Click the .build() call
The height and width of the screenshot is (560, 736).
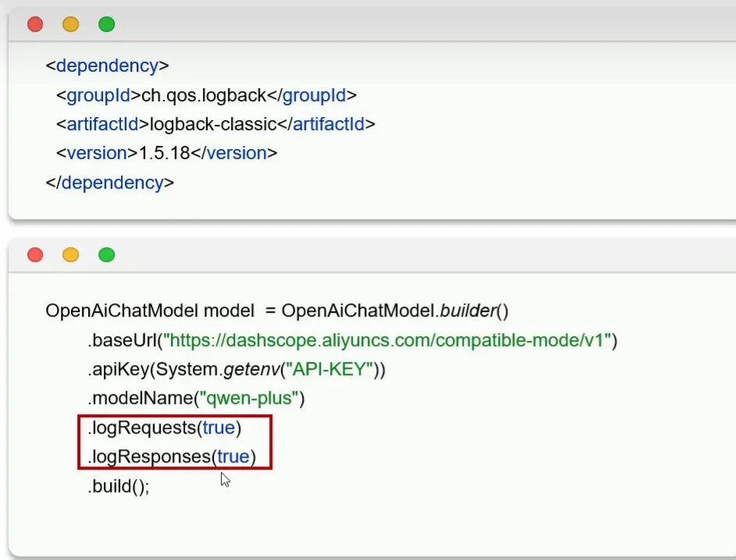(118, 486)
